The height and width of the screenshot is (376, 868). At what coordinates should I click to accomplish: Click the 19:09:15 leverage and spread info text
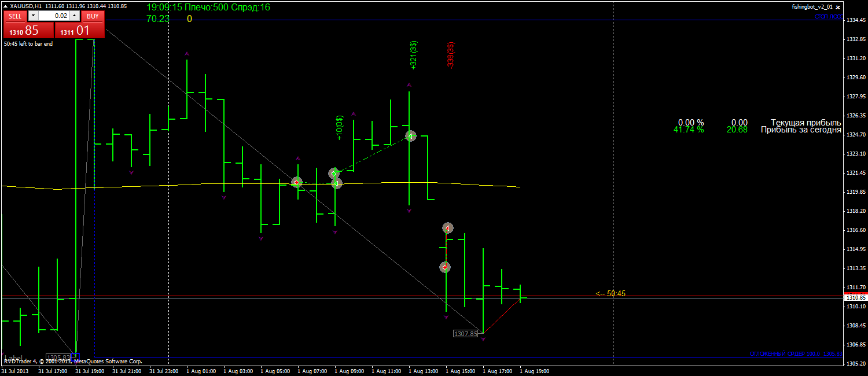208,8
